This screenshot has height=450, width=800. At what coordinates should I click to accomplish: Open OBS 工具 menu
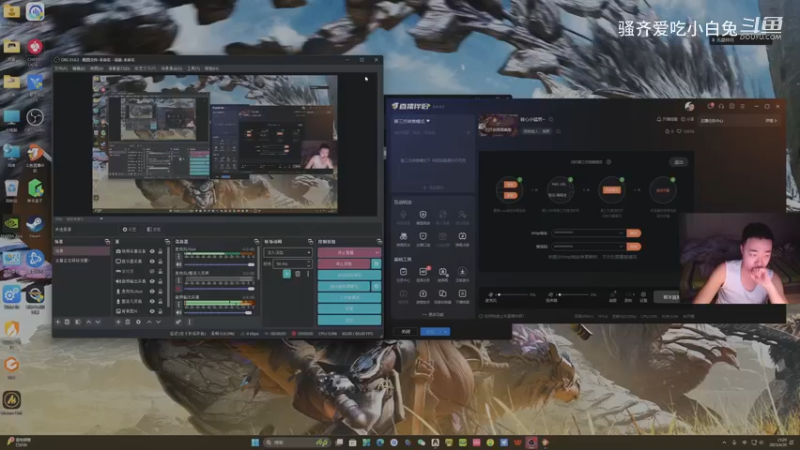(x=193, y=68)
